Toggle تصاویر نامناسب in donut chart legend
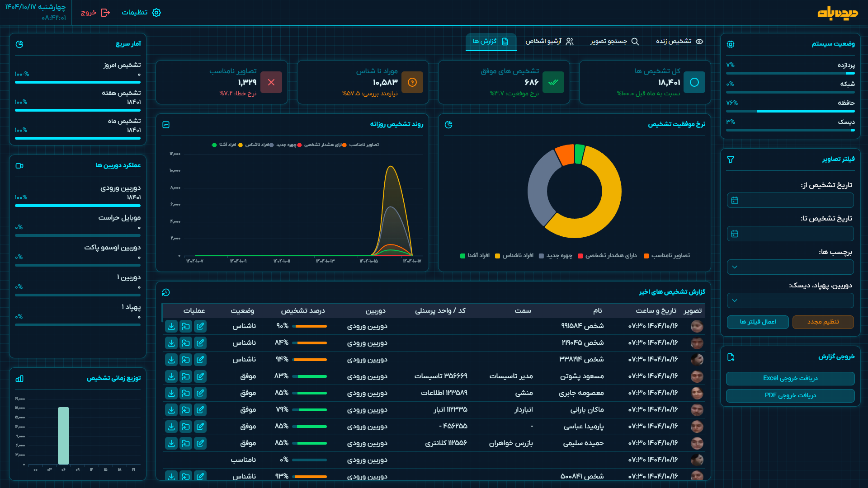 coord(668,255)
